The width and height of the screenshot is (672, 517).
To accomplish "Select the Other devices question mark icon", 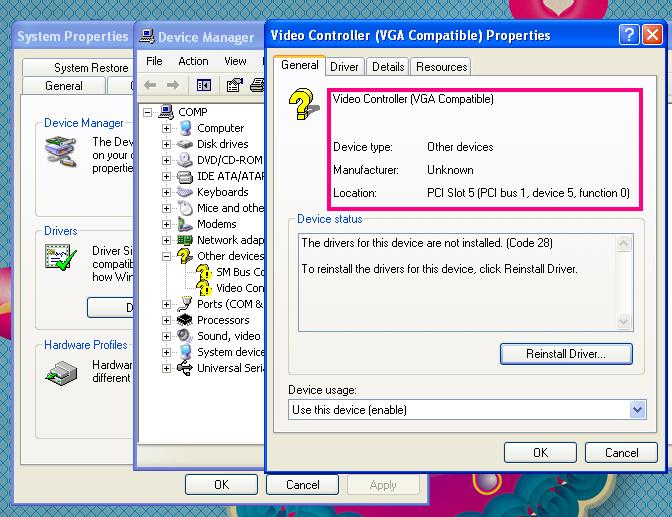I will point(185,256).
